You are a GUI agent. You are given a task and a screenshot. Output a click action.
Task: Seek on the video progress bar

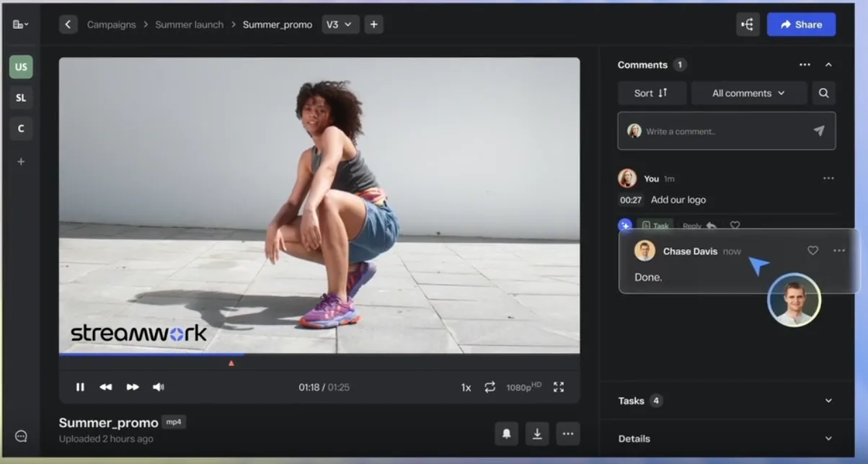tap(319, 354)
